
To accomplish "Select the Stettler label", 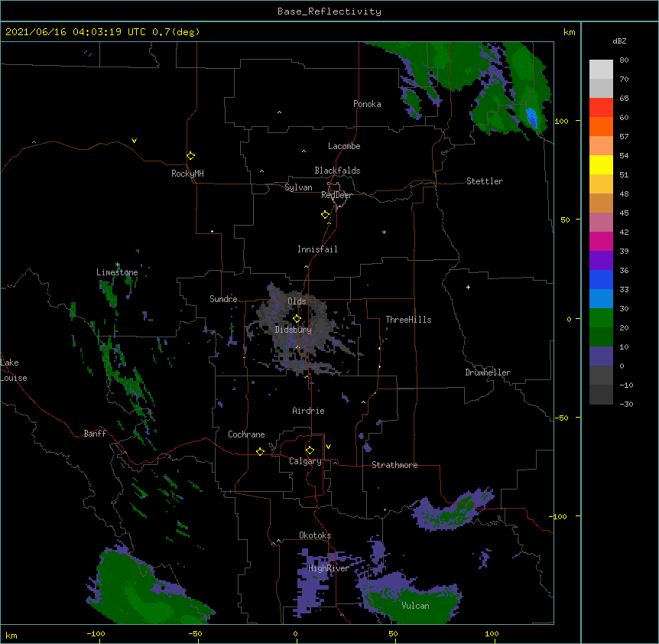I will click(485, 181).
